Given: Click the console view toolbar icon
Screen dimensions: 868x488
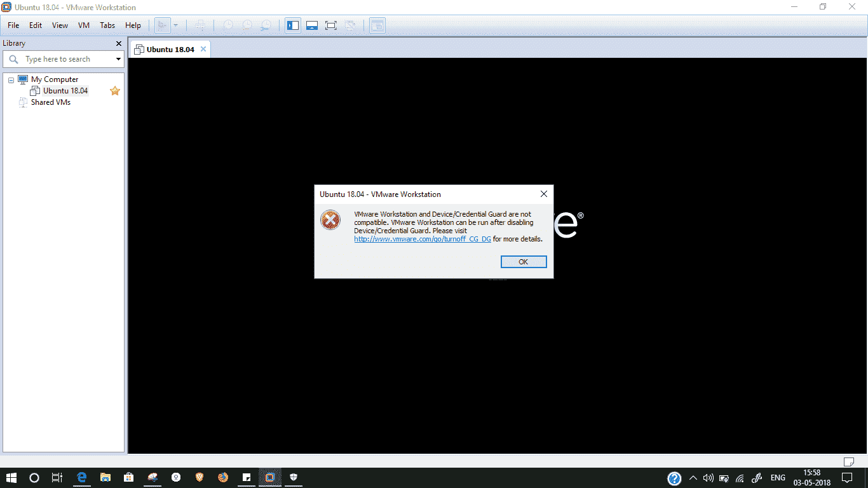Looking at the screenshot, I should point(377,25).
